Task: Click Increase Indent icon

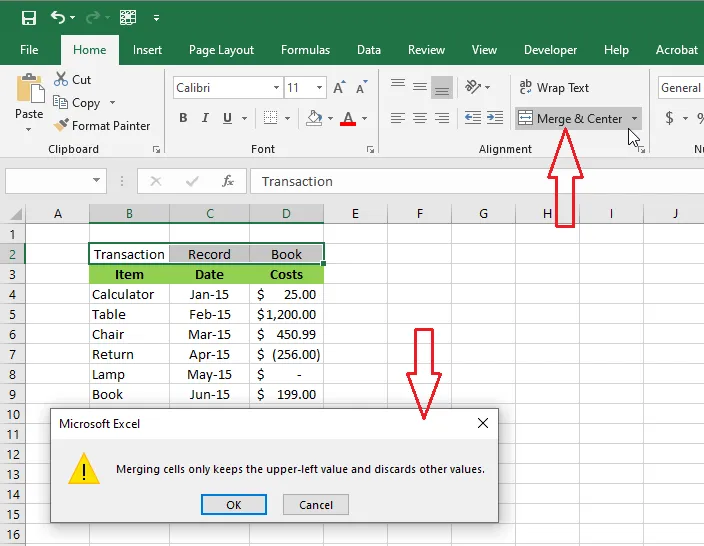Action: click(495, 118)
